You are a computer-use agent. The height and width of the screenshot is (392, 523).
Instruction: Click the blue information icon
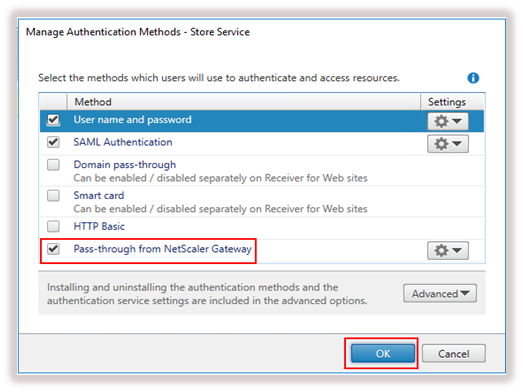pos(473,78)
